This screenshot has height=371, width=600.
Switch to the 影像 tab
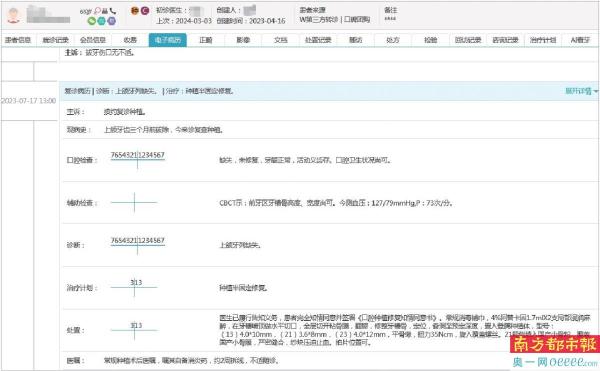click(x=243, y=40)
